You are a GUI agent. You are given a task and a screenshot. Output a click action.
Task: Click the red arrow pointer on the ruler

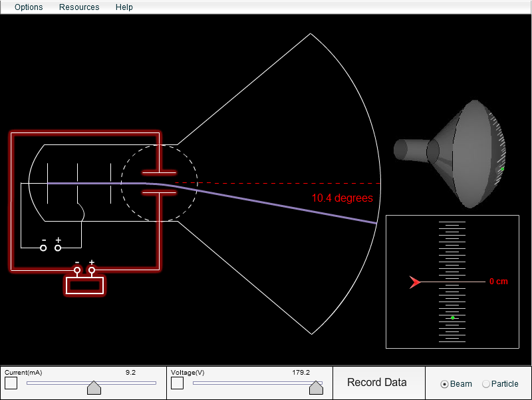(414, 282)
